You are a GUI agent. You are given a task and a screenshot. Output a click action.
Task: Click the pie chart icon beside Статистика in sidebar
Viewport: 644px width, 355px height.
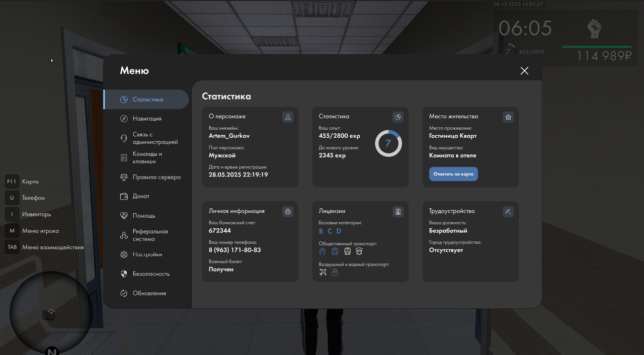click(x=124, y=100)
